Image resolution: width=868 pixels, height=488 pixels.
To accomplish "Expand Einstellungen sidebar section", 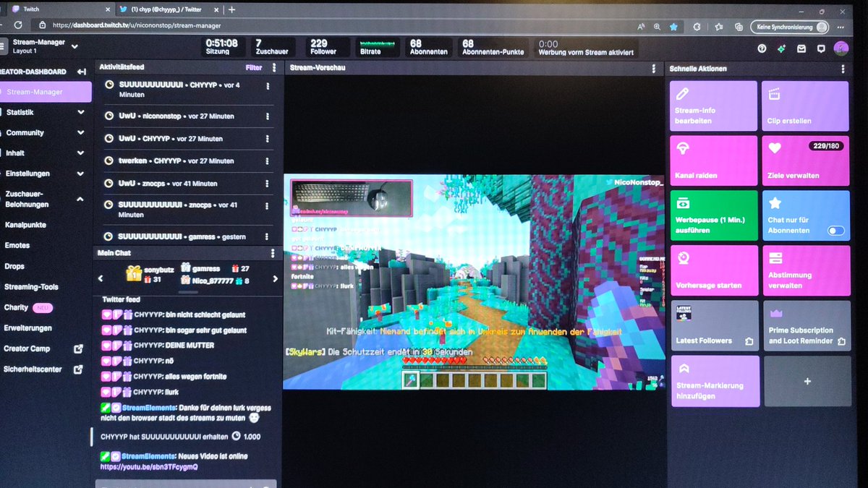I will 81,174.
